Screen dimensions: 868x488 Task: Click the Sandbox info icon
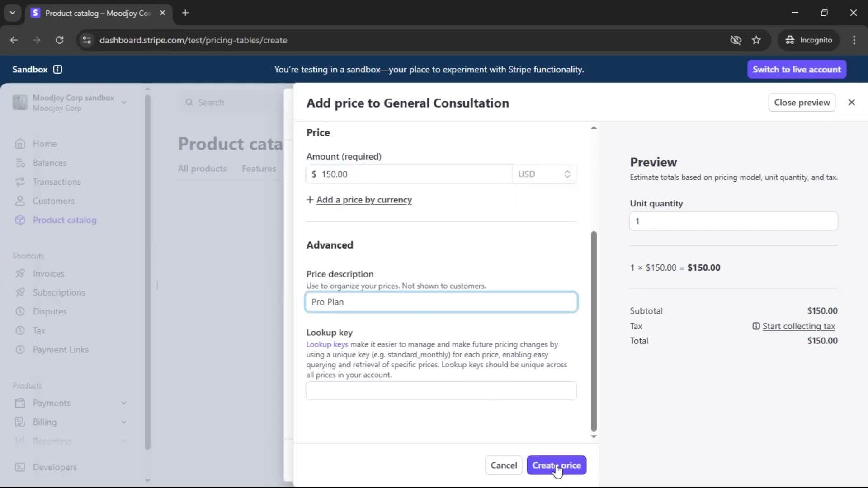57,69
